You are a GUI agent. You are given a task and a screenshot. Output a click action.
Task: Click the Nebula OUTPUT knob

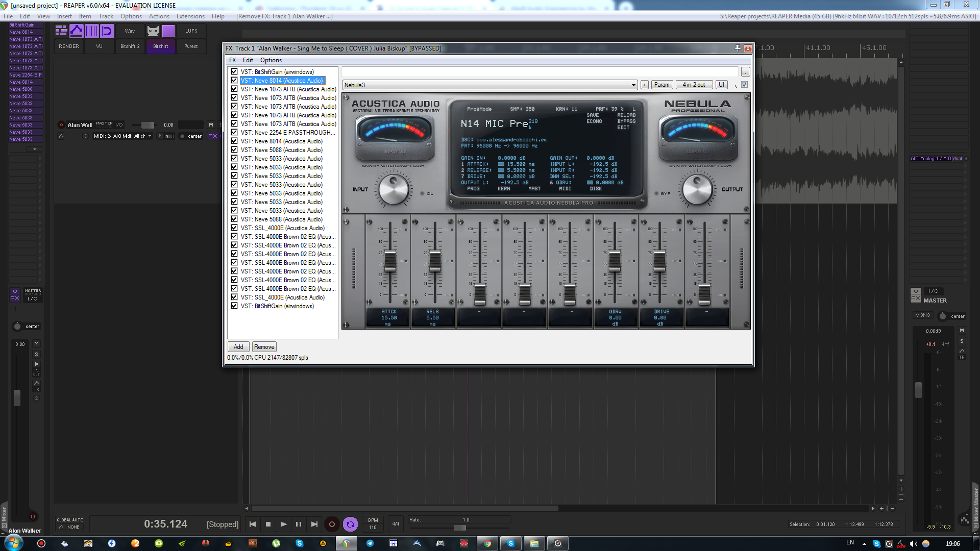click(697, 190)
